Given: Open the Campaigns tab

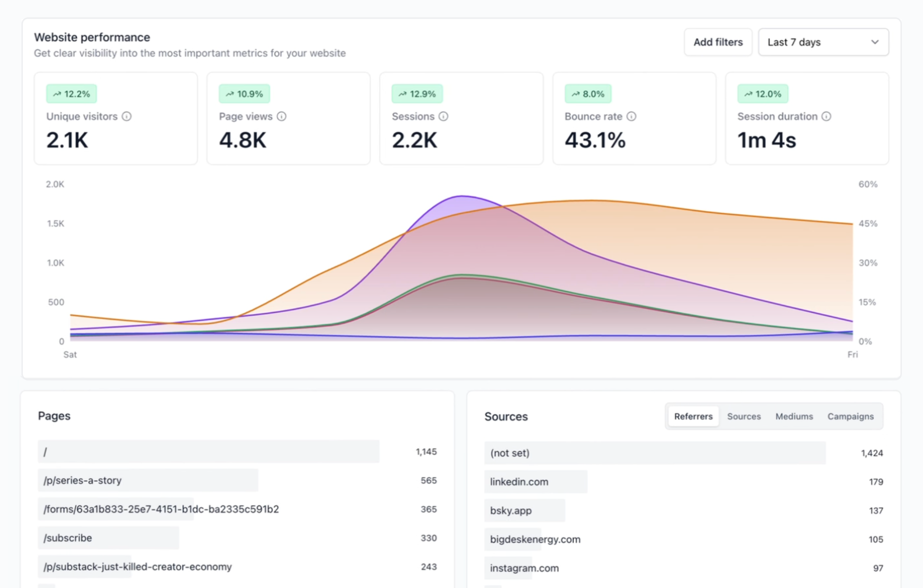Looking at the screenshot, I should pos(850,416).
